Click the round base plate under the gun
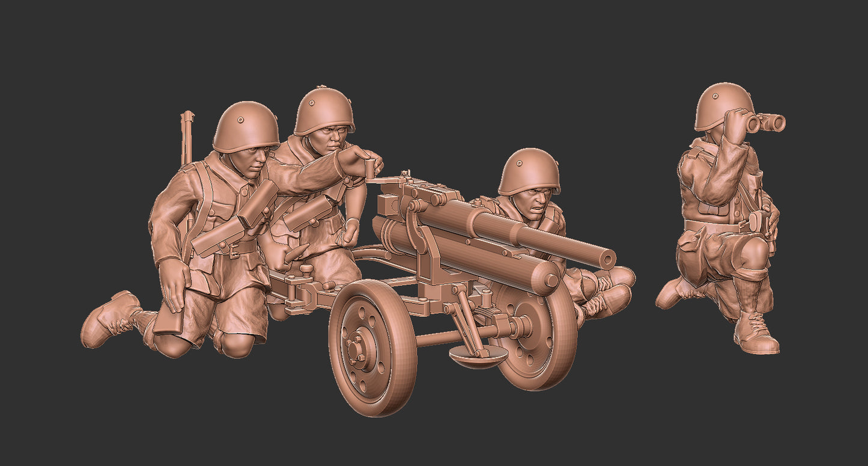 [x=478, y=358]
